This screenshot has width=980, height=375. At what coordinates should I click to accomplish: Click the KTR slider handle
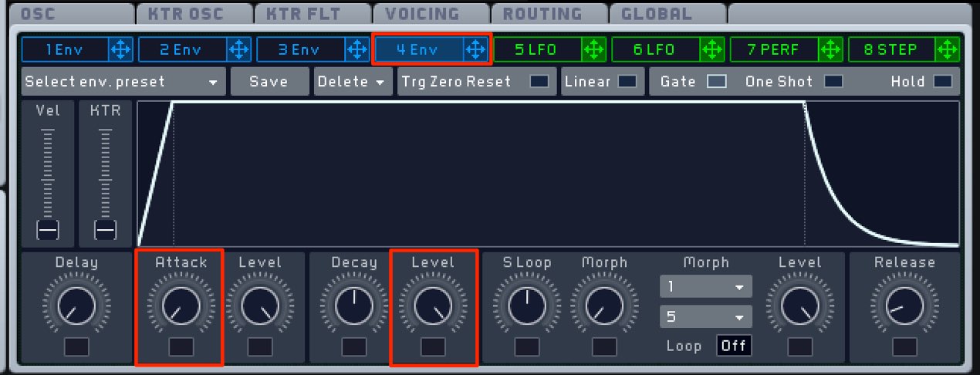tap(105, 230)
